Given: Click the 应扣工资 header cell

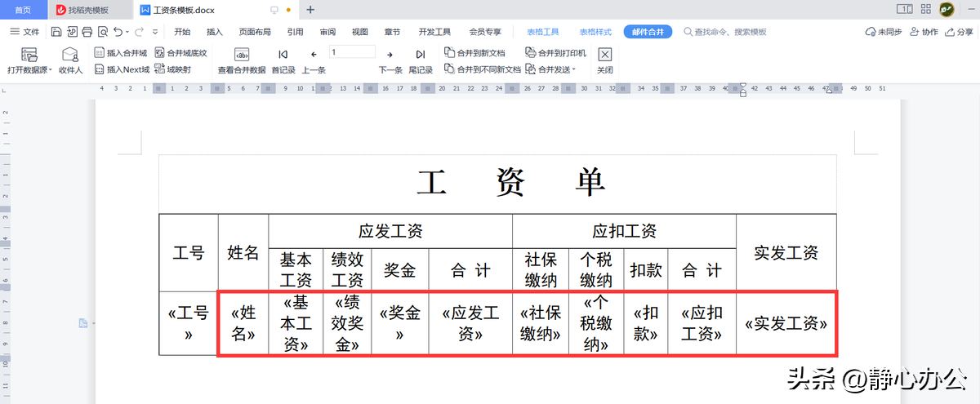Looking at the screenshot, I should (x=624, y=231).
